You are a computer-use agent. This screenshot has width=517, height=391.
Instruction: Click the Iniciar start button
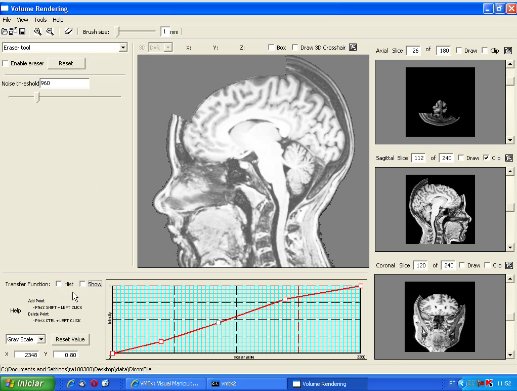(x=27, y=383)
